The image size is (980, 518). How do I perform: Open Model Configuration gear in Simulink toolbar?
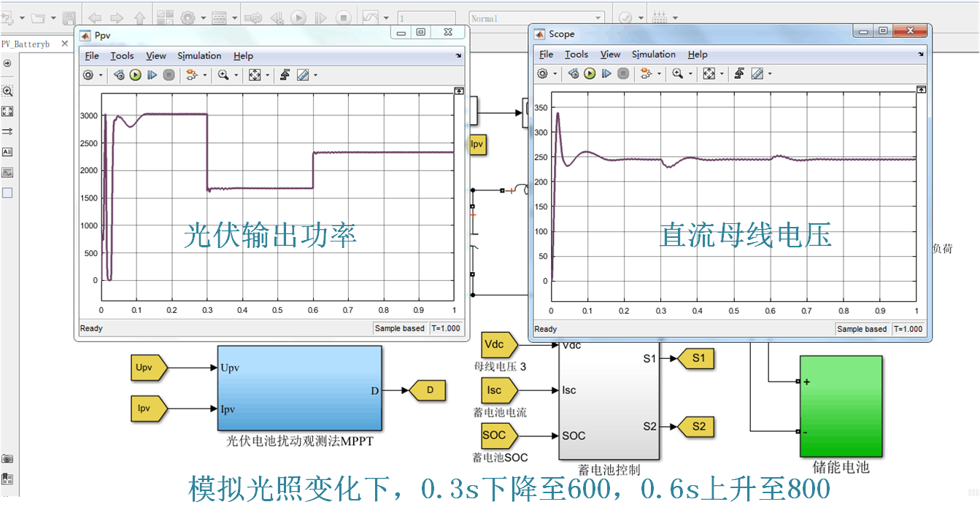click(188, 18)
